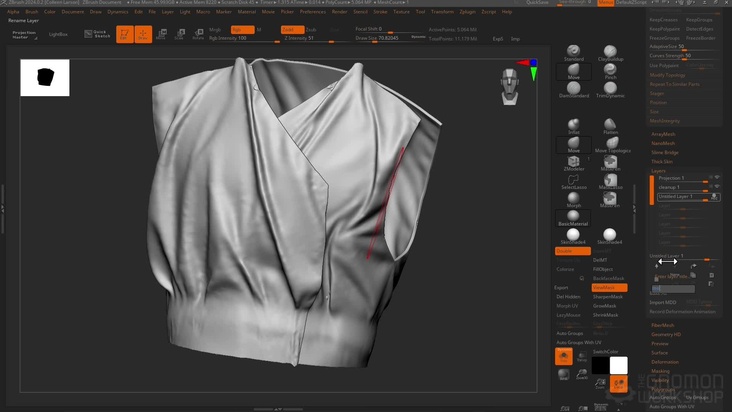Toggle the Rgb paint mode
Image resolution: width=732 pixels, height=412 pixels.
(x=242, y=29)
